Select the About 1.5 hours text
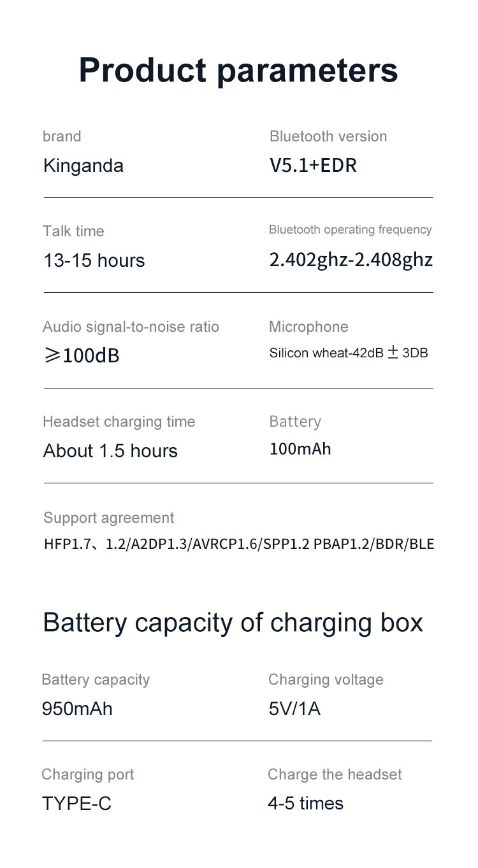Viewport: 478px width, 868px height. [x=110, y=451]
